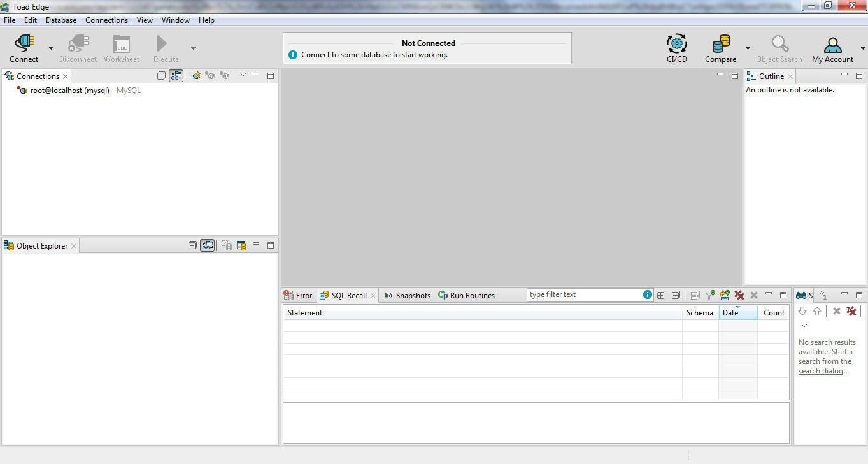Click the Compare databases icon
Screen dimensions: 868x464
(720, 43)
